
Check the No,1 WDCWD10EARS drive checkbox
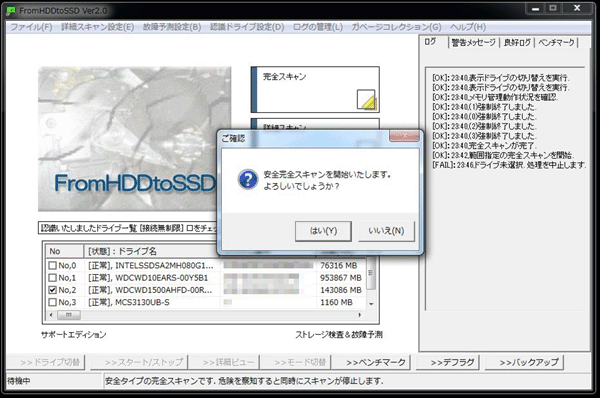(52, 277)
